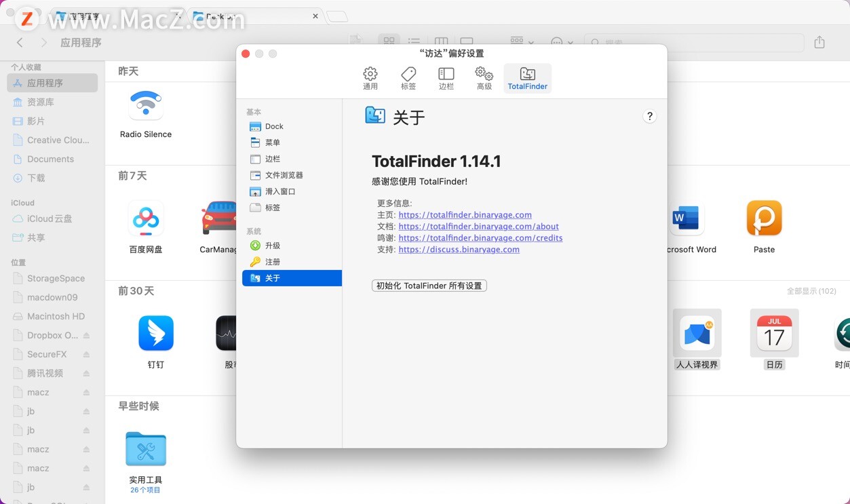Select Creative Cloud folder in sidebar

[x=52, y=140]
